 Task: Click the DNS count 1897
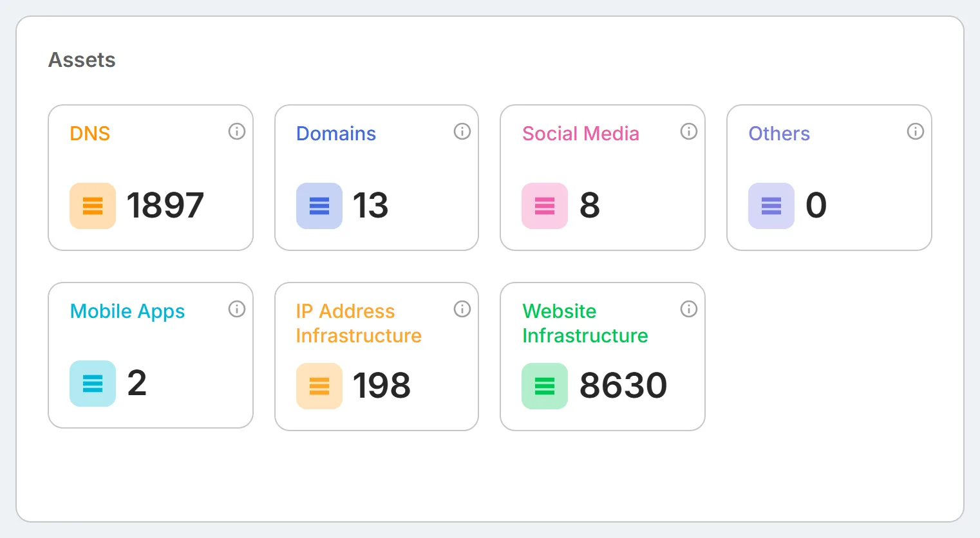coord(165,206)
